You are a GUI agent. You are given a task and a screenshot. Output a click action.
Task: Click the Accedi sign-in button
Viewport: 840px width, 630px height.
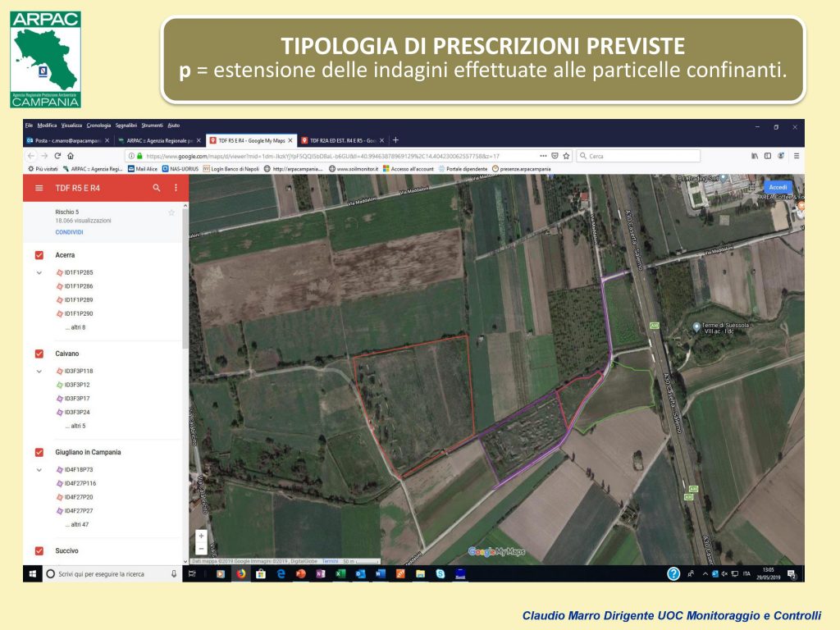click(x=778, y=187)
